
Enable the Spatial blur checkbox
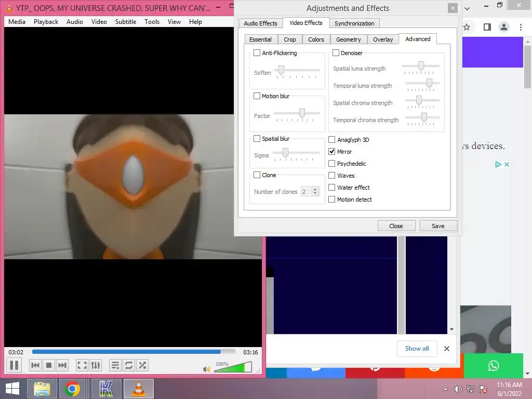pos(257,138)
